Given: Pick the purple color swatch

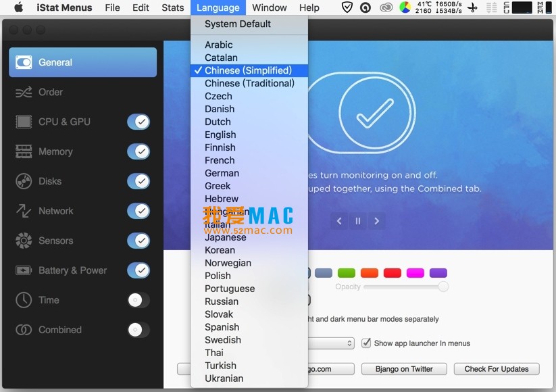Looking at the screenshot, I should (x=438, y=273).
